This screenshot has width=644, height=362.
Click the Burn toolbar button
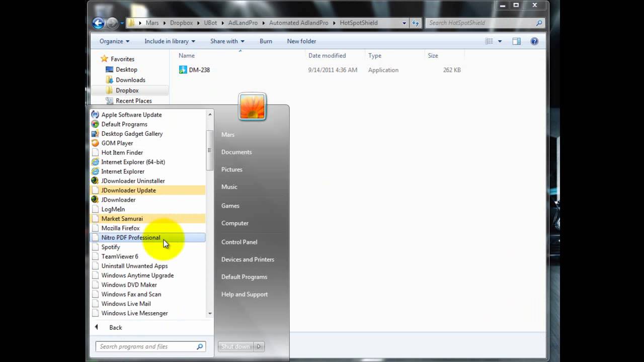[x=266, y=41]
